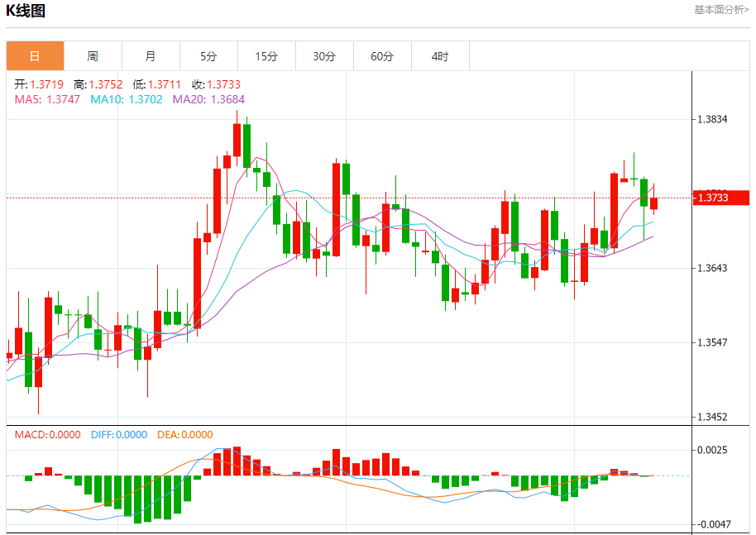Image resolution: width=756 pixels, height=535 pixels.
Task: Click the 1.3834 price axis label
Action: [x=712, y=120]
